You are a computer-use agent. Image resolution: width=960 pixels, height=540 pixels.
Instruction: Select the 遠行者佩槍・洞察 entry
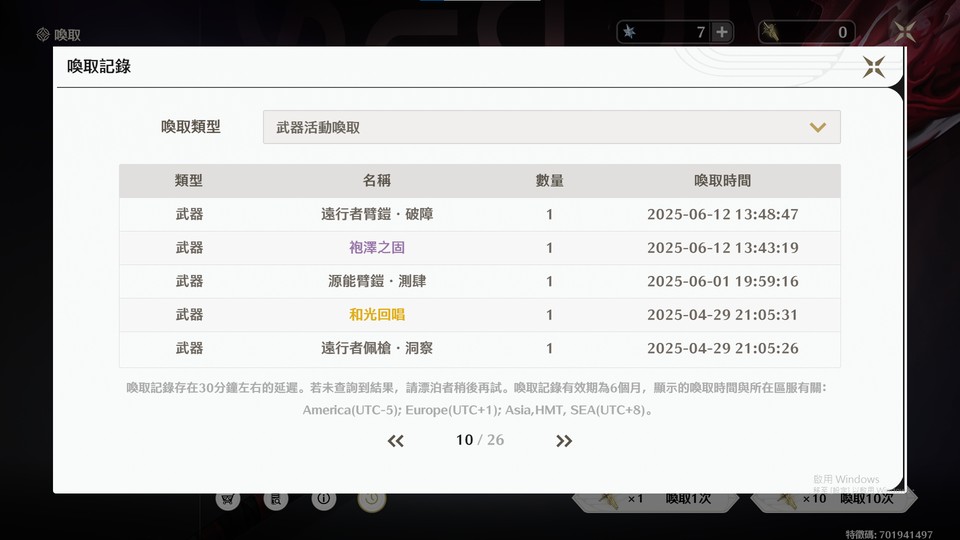point(377,348)
